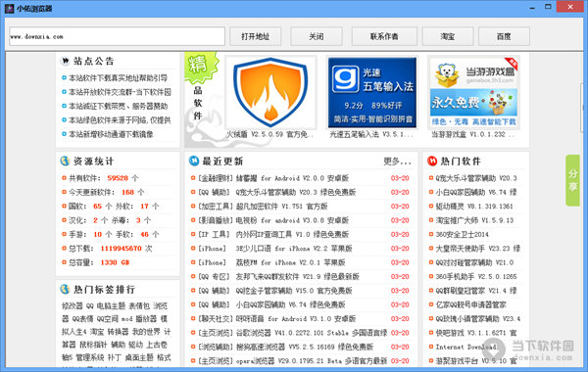Image resolution: width=588 pixels, height=372 pixels.
Task: Click the 资源统计 globe icon
Action: pos(66,162)
